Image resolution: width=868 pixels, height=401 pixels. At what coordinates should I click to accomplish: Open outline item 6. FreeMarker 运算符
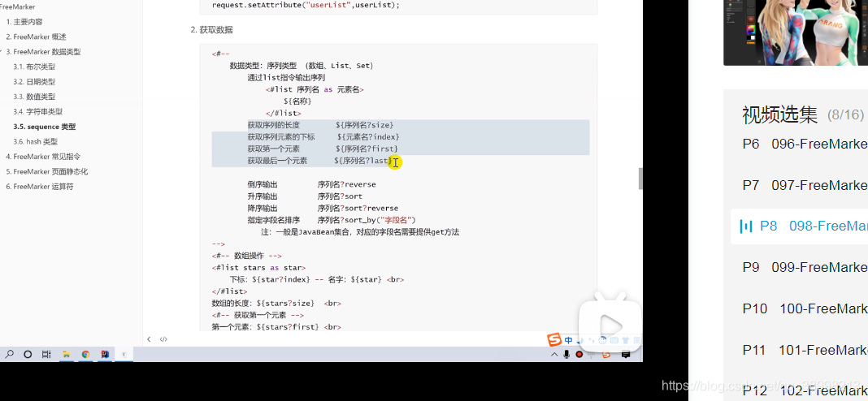(39, 187)
